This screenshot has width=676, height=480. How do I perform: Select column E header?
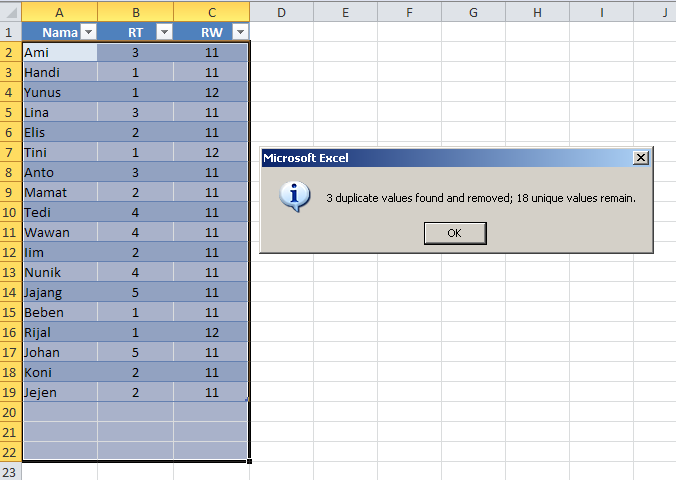[345, 13]
